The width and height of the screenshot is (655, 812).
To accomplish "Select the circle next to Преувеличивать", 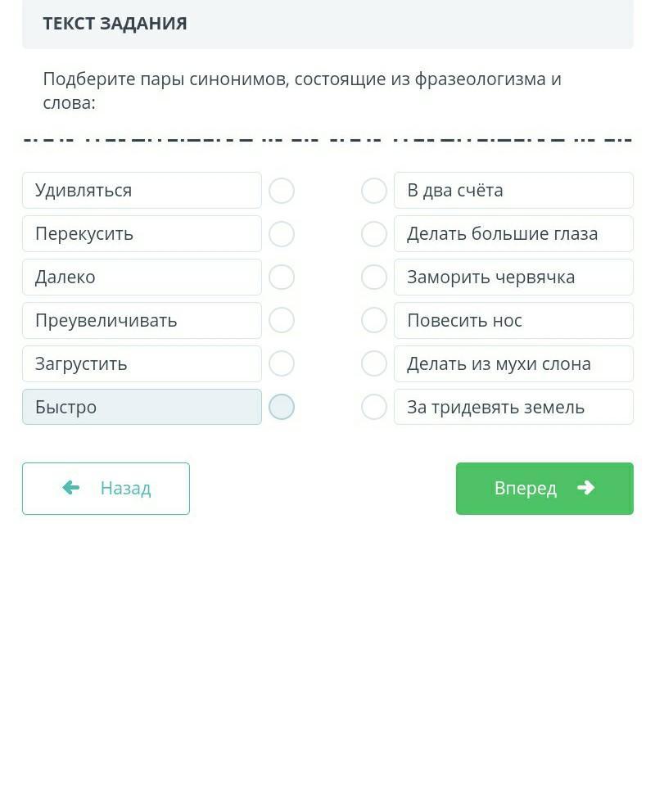I will pos(282,320).
